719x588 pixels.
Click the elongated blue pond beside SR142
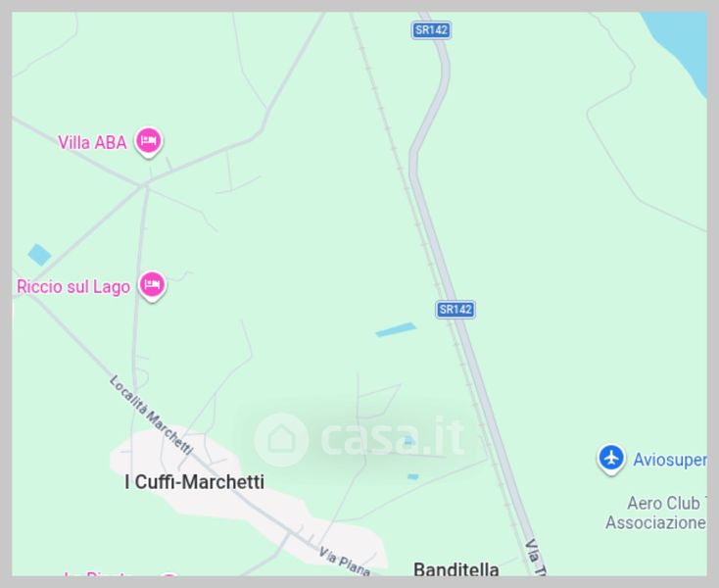click(396, 329)
